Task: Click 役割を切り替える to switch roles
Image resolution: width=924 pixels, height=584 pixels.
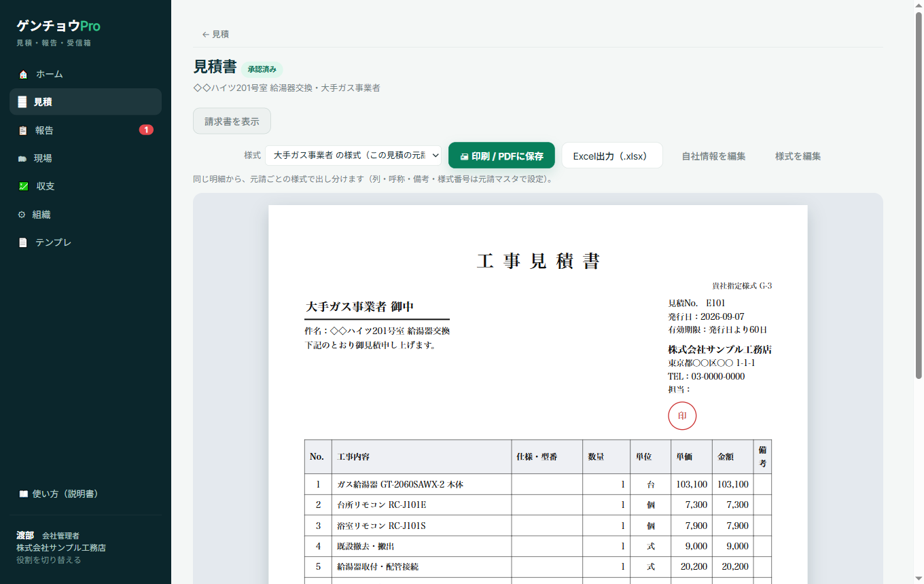Action: [x=49, y=560]
